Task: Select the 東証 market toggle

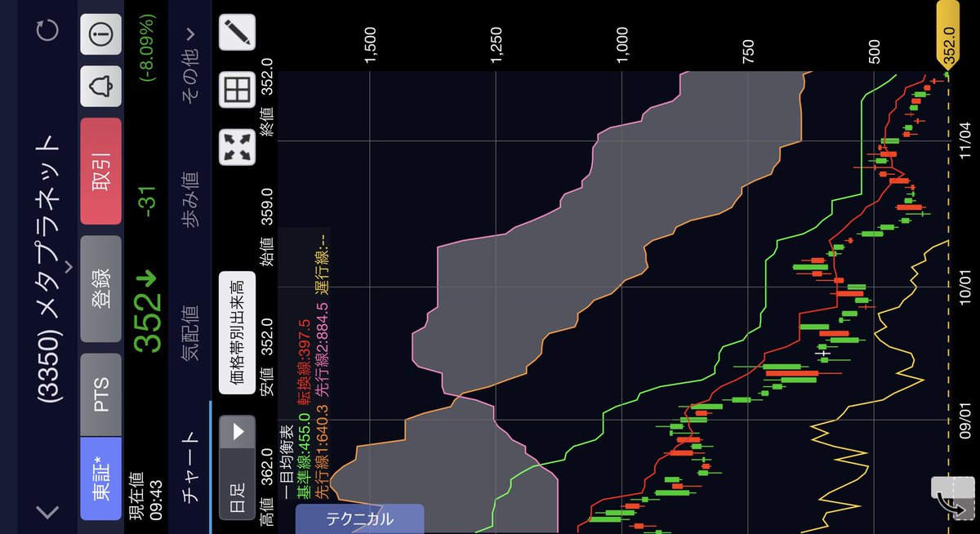Action: (101, 480)
